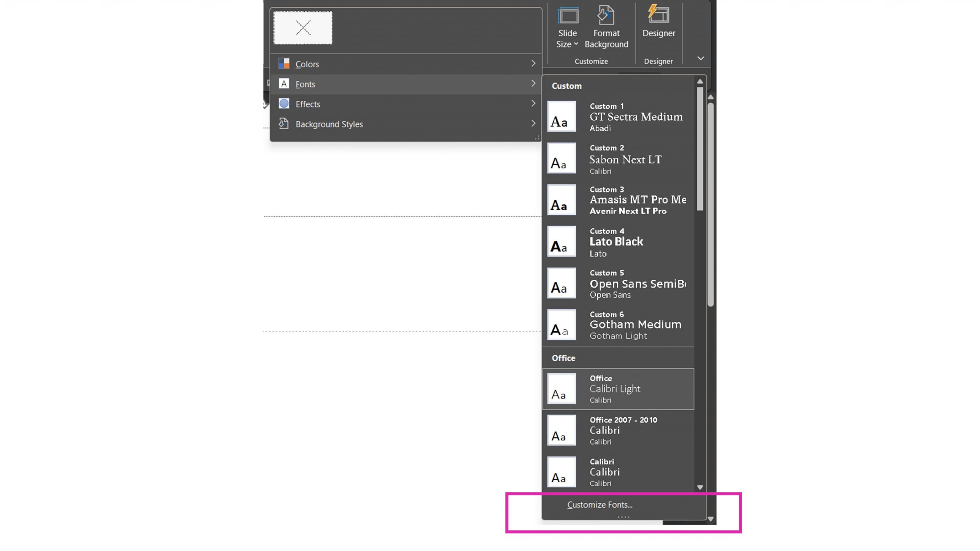Expand Colors submenu arrow
The image size is (980, 551).
point(532,63)
